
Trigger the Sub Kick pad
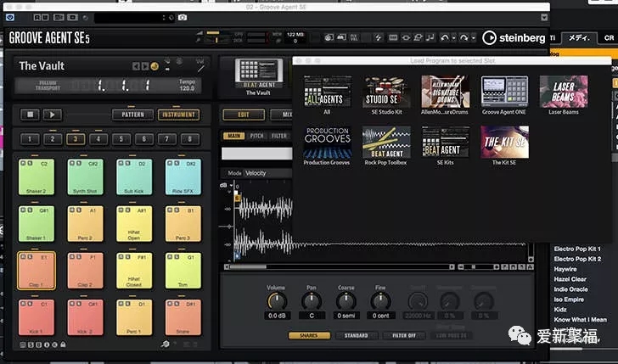click(134, 176)
